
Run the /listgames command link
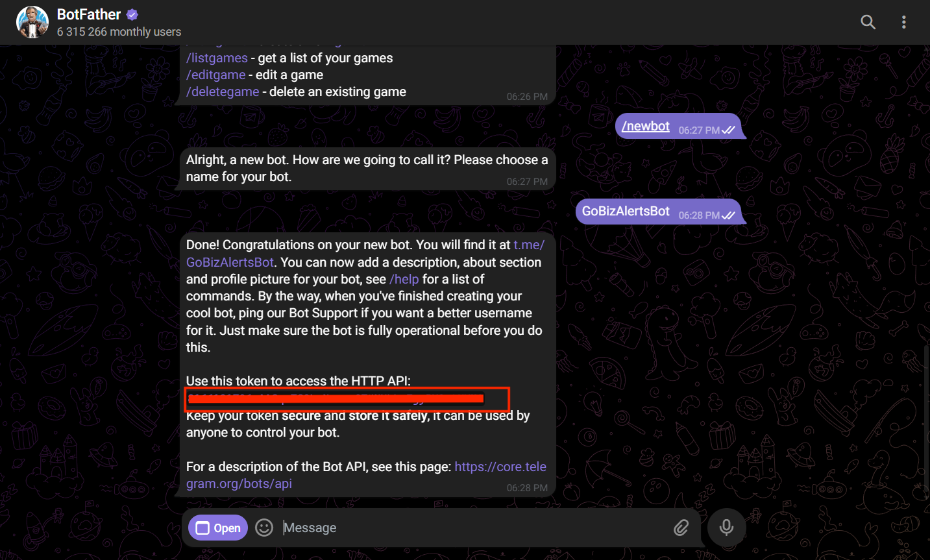(217, 58)
